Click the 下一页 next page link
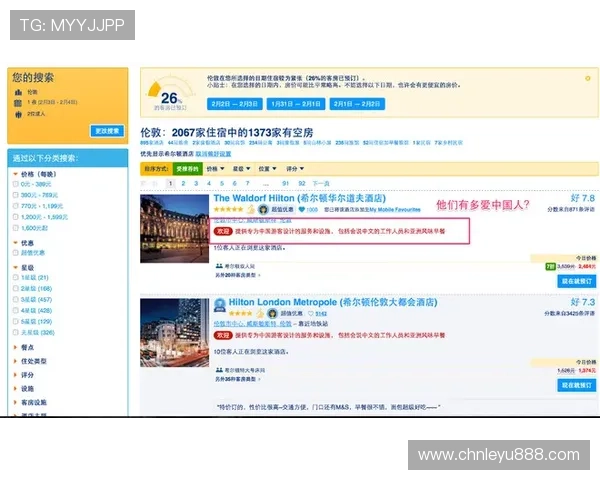Image resolution: width=600 pixels, height=480 pixels. (321, 184)
